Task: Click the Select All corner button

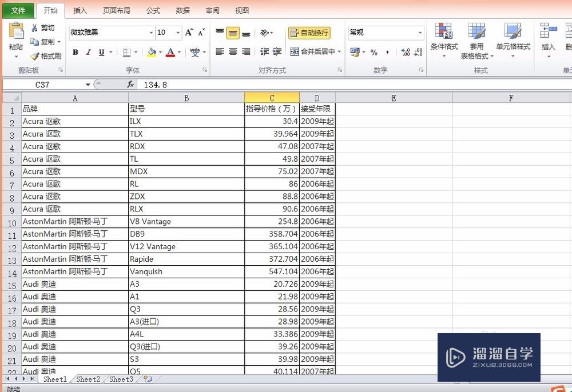Action: tap(12, 98)
